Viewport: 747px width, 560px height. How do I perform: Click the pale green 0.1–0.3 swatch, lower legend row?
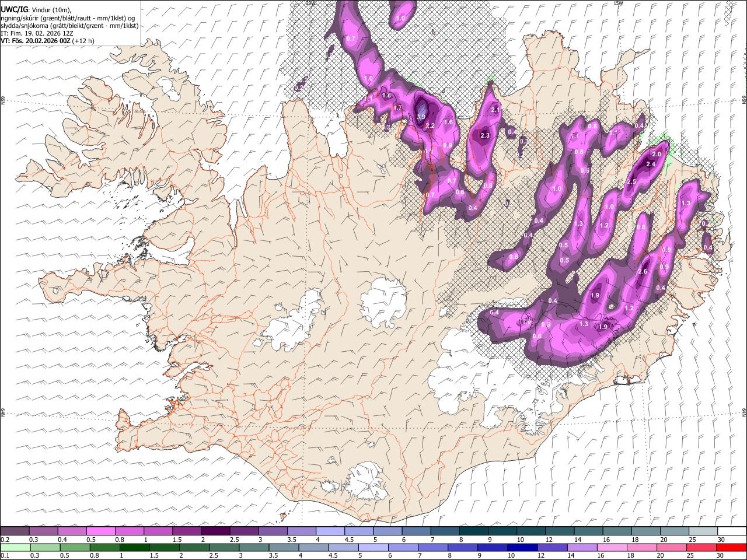coord(15,547)
